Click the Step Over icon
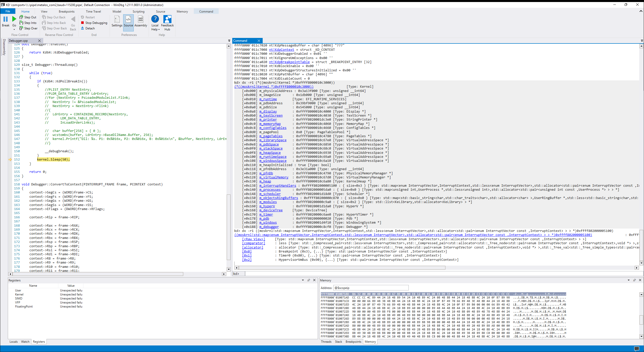 coord(21,28)
